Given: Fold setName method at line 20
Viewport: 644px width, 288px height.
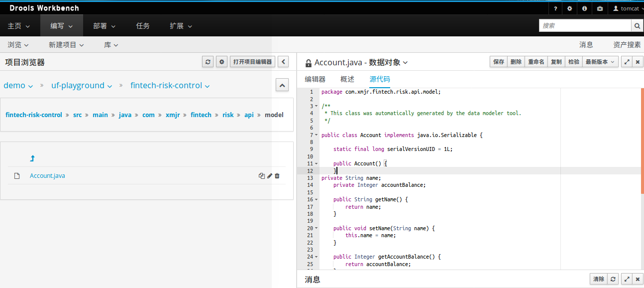Looking at the screenshot, I should (317, 228).
